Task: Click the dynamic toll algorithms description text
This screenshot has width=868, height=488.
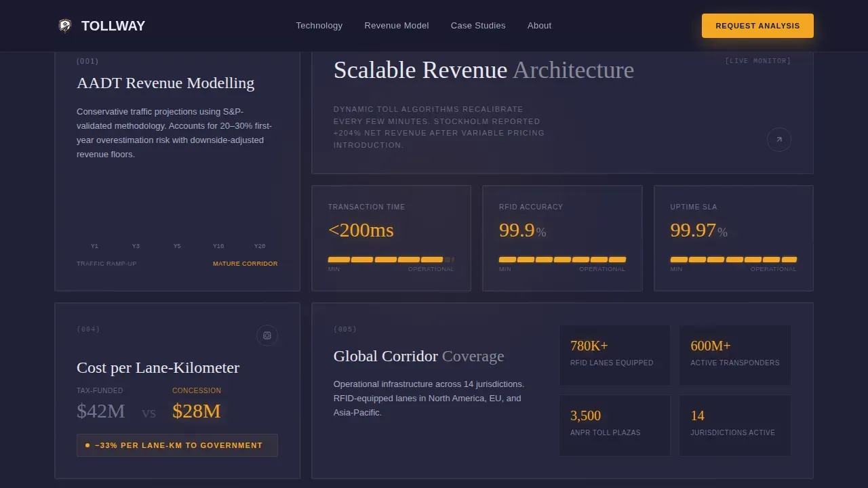Action: (x=439, y=127)
